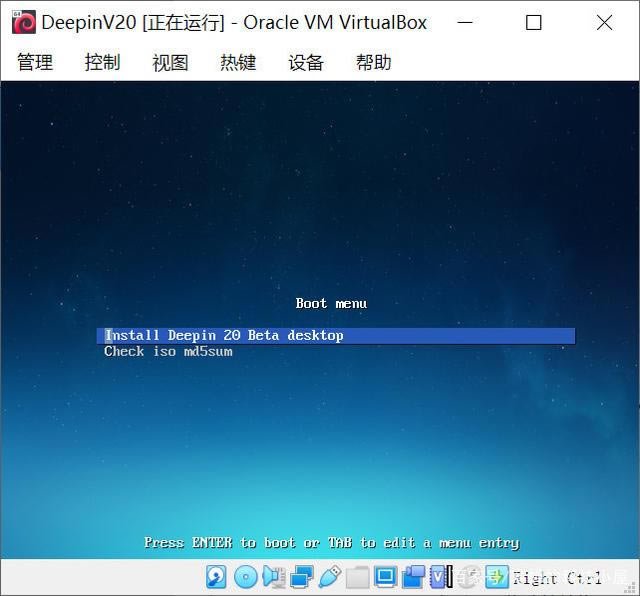Minimize the DeepinV20 VirtualBox window
The image size is (640, 596).
(464, 22)
